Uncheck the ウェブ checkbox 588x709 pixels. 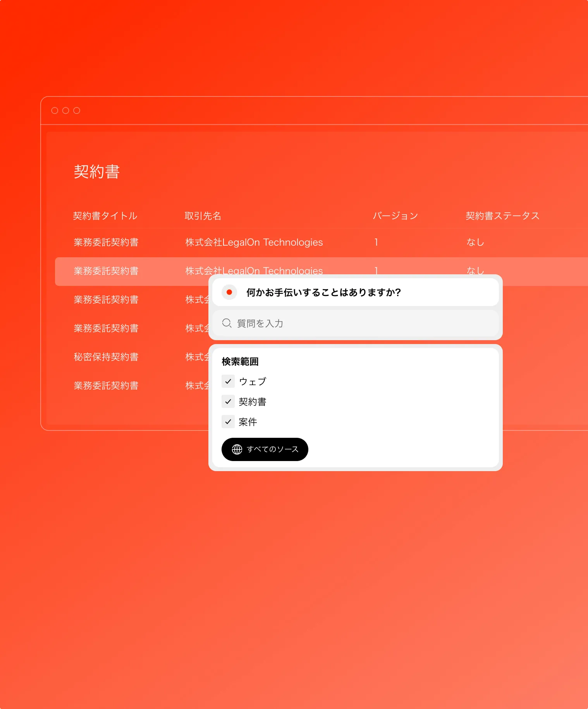[228, 381]
